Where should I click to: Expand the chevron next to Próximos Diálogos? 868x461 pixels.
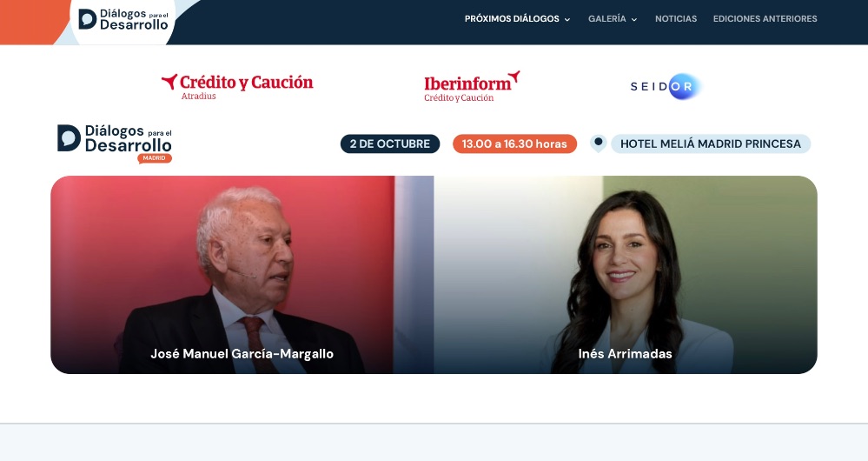click(x=567, y=19)
